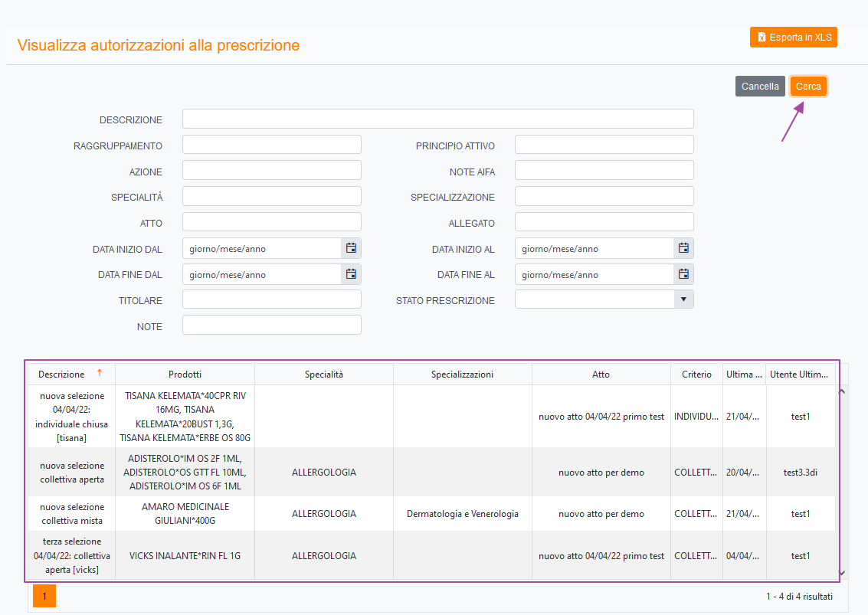Image resolution: width=868 pixels, height=615 pixels.
Task: Open calendar picker for Data Fine Al
Action: point(683,274)
